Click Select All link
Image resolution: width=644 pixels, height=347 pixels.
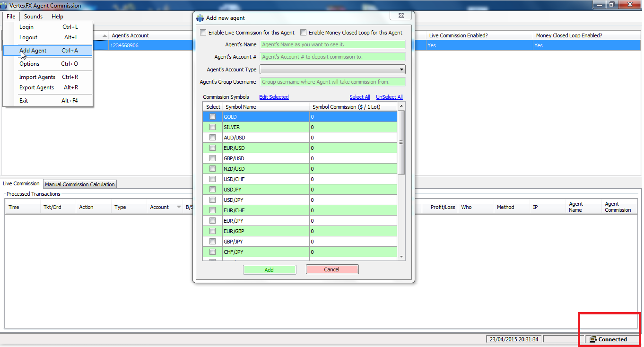click(360, 97)
